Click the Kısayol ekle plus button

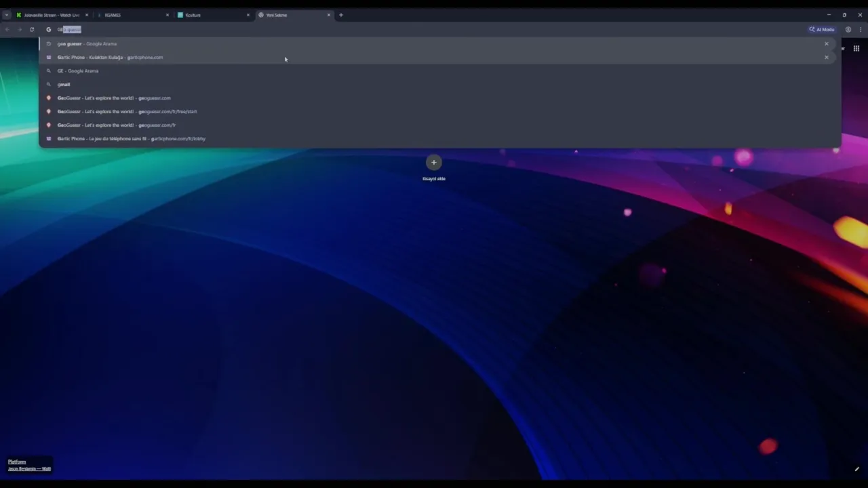[x=434, y=163]
